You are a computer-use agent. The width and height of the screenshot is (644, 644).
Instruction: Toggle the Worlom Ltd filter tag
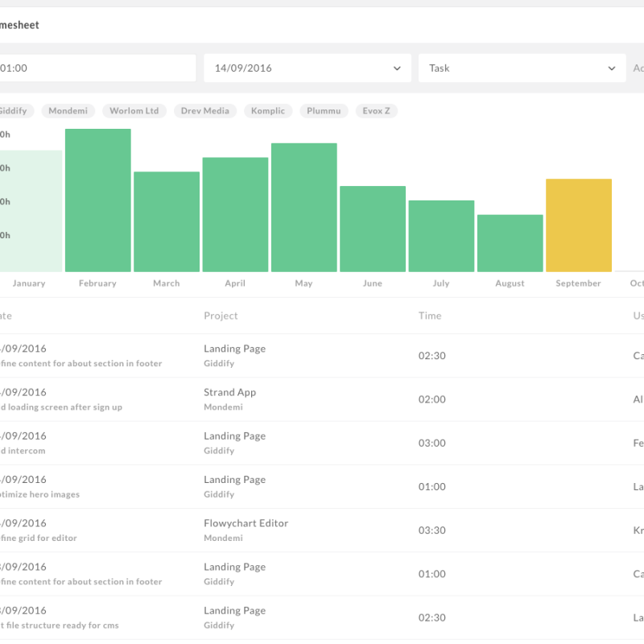(x=134, y=111)
